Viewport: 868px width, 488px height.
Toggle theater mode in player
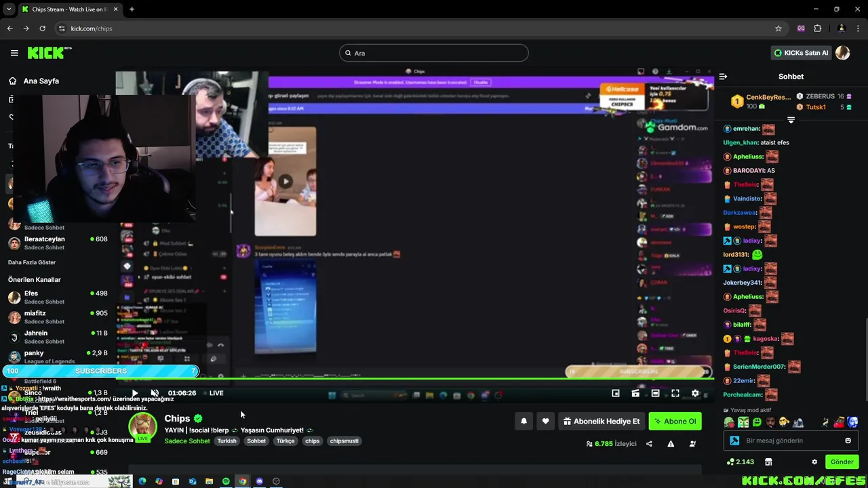tap(655, 393)
